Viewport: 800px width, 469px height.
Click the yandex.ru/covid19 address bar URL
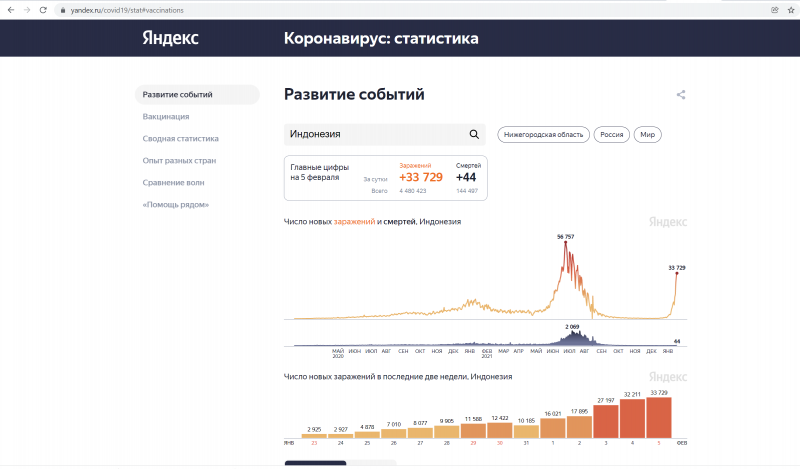point(127,10)
